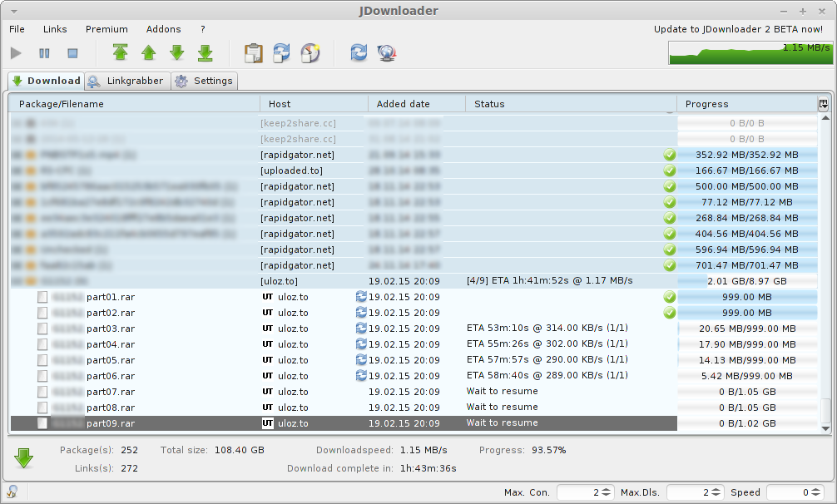Open the ? help menu
Screen dimensions: 837x504
tap(203, 29)
